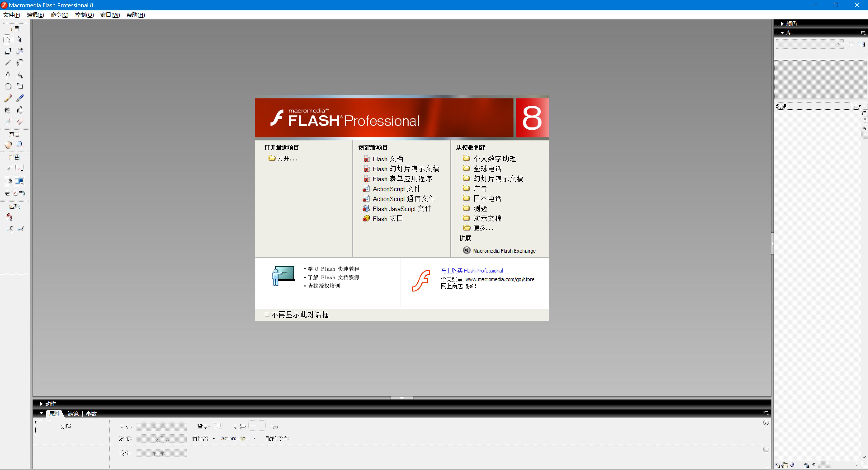868x470 pixels.
Task: Click the fill color swatch in the toolbox
Action: click(19, 181)
